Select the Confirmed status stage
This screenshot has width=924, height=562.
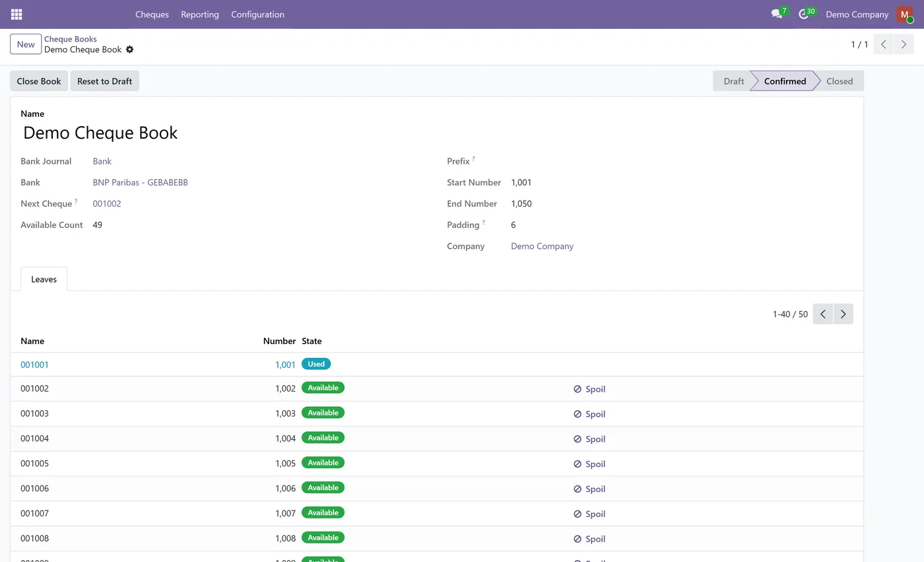click(785, 81)
